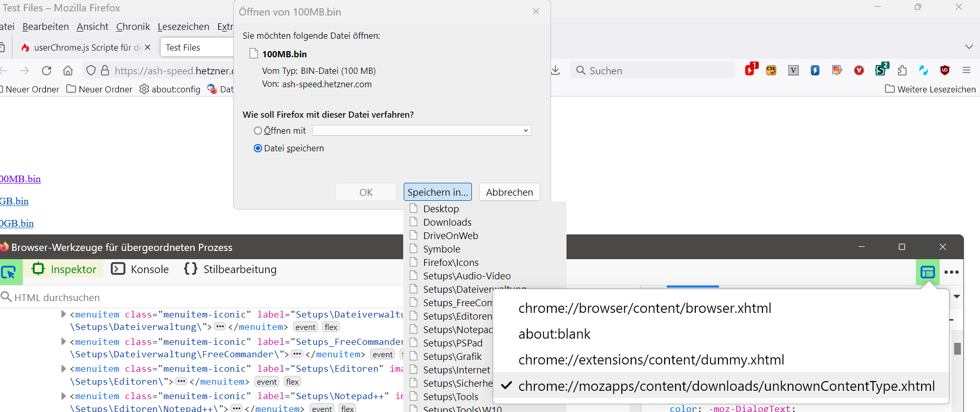Image resolution: width=980 pixels, height=412 pixels.
Task: Open the iframe target selector icon
Action: (x=928, y=272)
